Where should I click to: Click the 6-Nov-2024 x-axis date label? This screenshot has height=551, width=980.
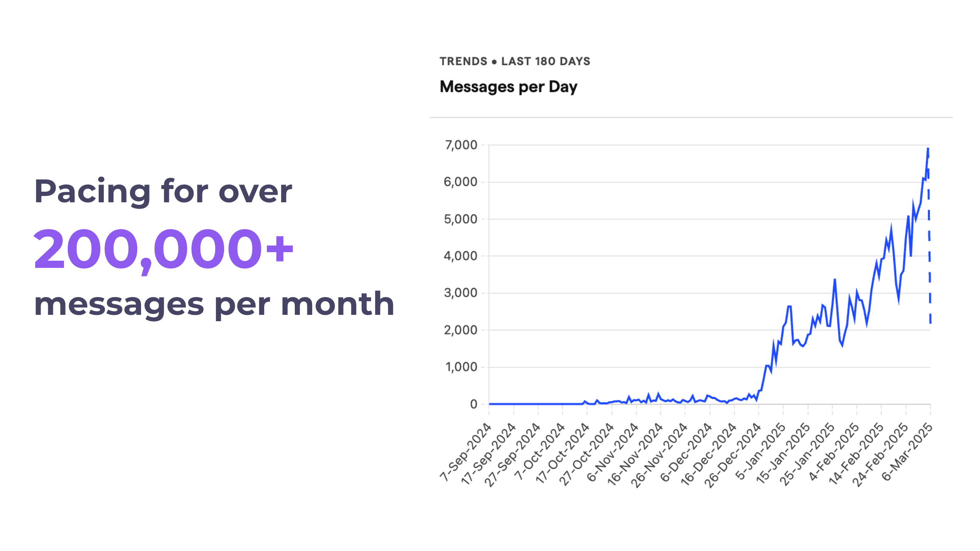tap(613, 452)
